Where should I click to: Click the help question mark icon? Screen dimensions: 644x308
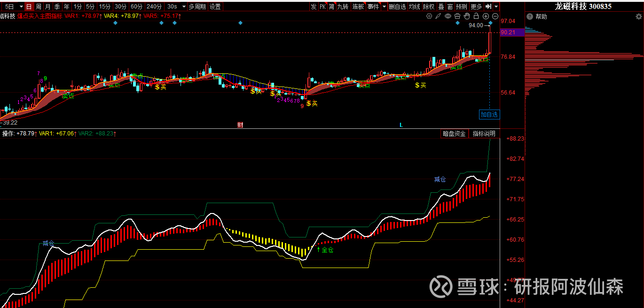pos(529,16)
